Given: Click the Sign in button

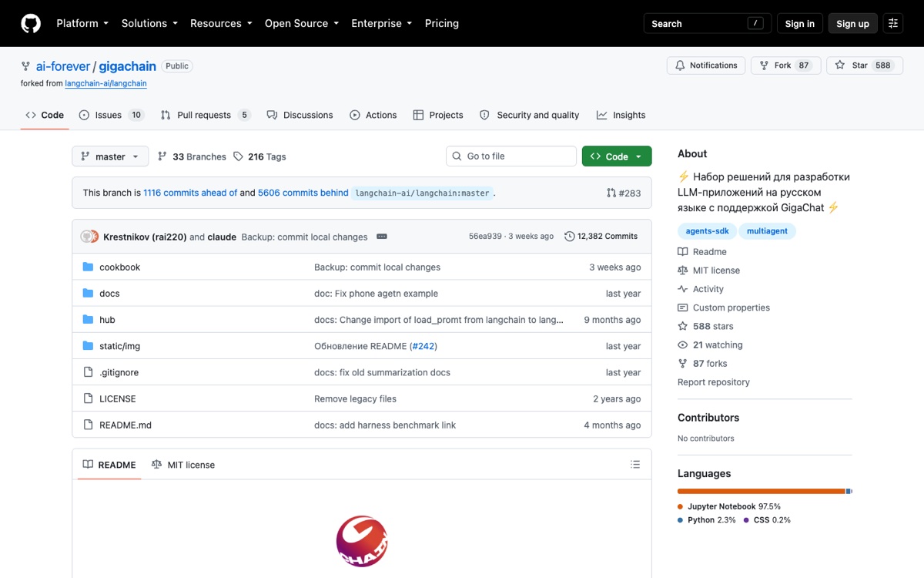Looking at the screenshot, I should pos(800,23).
